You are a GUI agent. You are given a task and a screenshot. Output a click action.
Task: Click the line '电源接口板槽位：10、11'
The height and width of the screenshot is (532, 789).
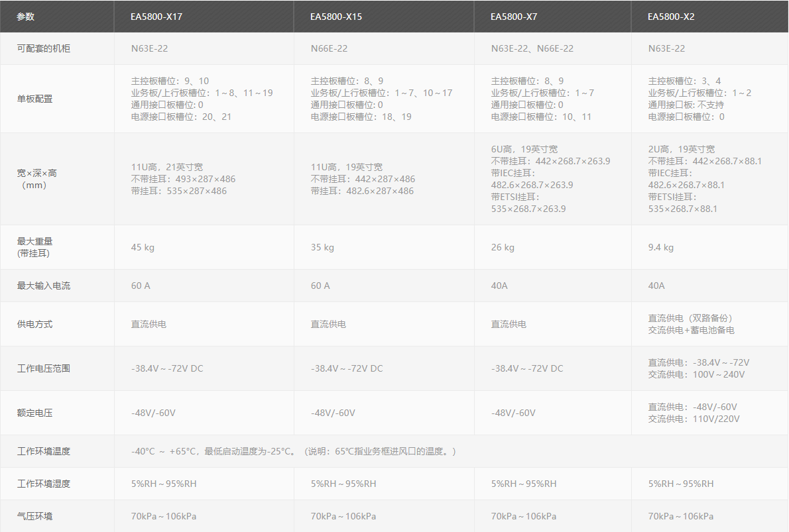coord(542,117)
